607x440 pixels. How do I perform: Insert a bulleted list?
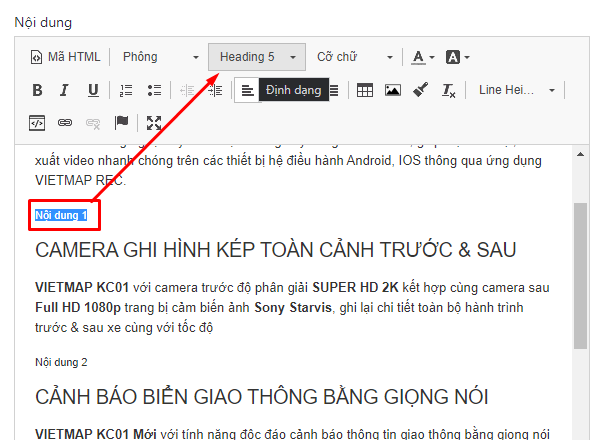pyautogui.click(x=154, y=91)
